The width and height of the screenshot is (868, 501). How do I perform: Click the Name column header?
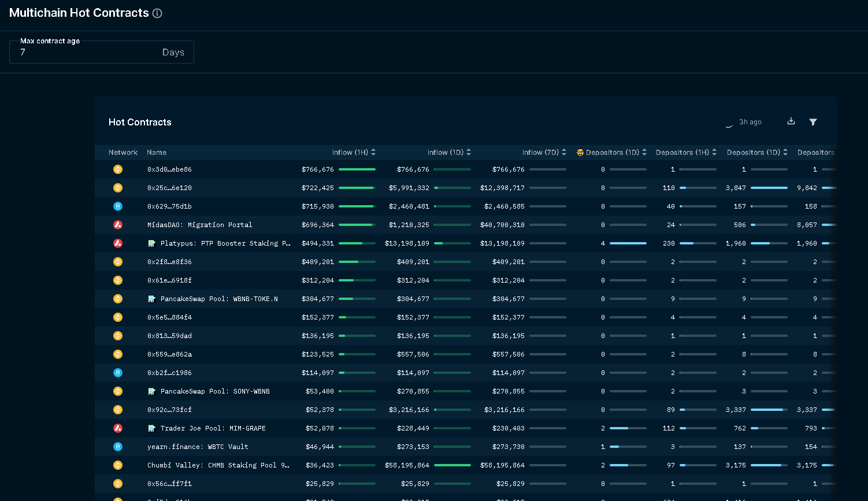pyautogui.click(x=157, y=153)
